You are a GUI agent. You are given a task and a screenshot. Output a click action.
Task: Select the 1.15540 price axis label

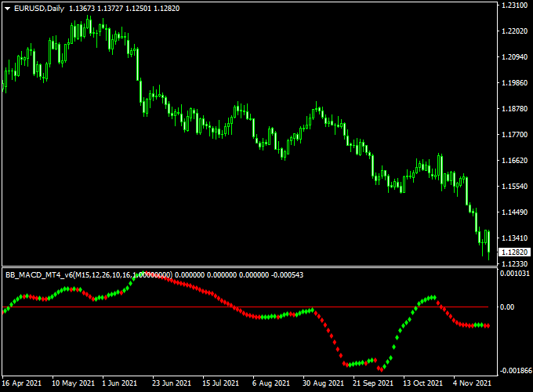(515, 187)
